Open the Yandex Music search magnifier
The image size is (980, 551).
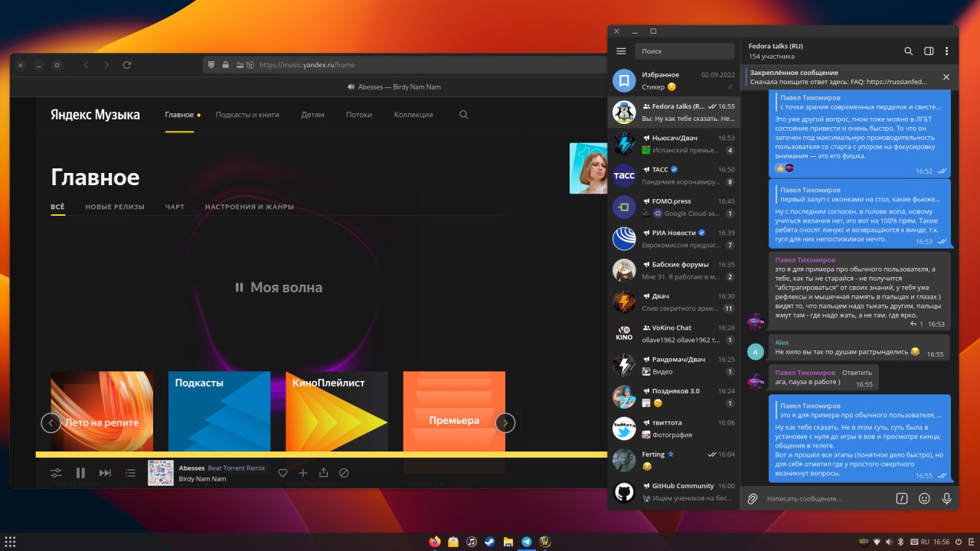click(x=464, y=115)
